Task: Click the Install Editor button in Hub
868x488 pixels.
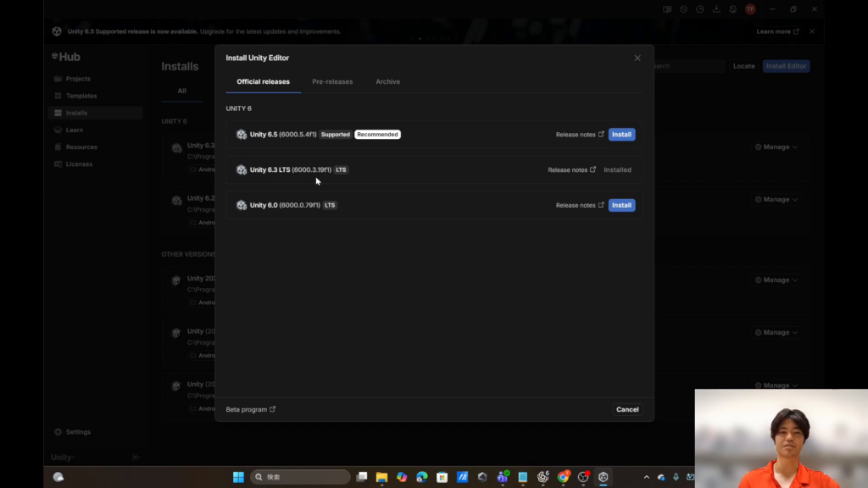Action: (x=786, y=66)
